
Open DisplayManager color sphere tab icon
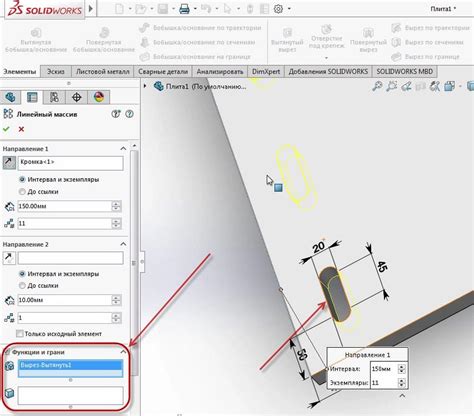(99, 97)
